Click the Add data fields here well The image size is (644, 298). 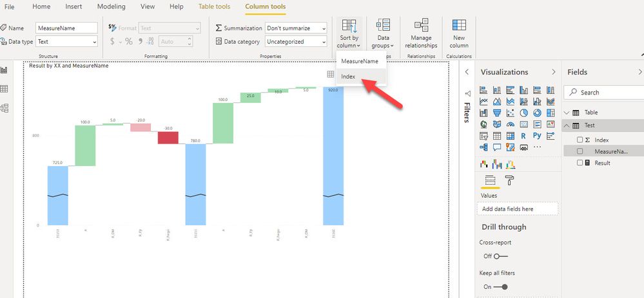click(x=518, y=209)
